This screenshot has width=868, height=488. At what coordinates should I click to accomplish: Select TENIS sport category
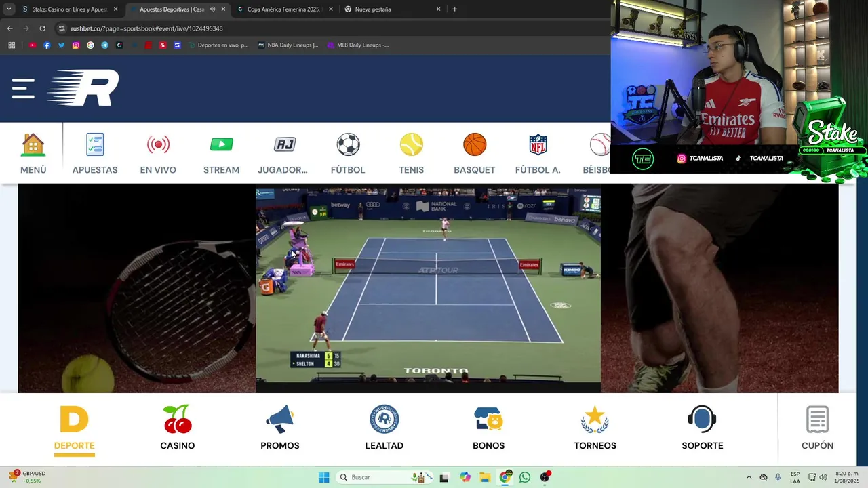pos(411,154)
